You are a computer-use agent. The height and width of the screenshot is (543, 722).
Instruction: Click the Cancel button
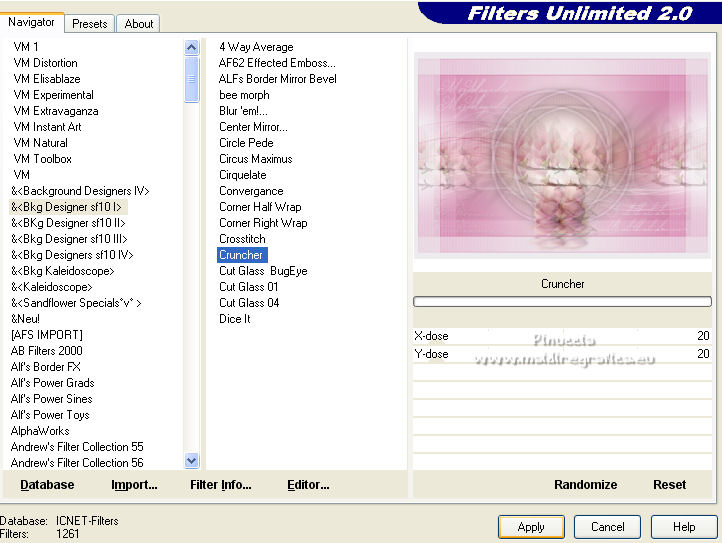coord(607,526)
